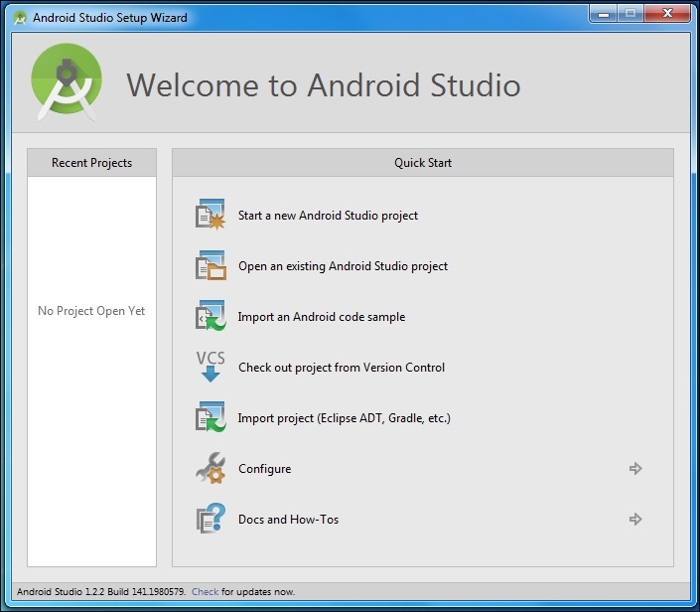Click the Recent Projects header
Viewport: 700px width, 612px height.
92,163
